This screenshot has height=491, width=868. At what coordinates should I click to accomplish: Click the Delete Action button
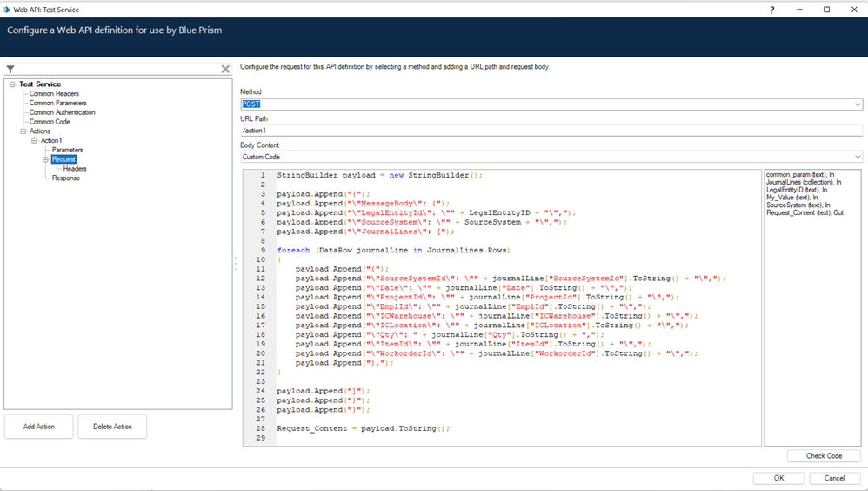(x=112, y=427)
